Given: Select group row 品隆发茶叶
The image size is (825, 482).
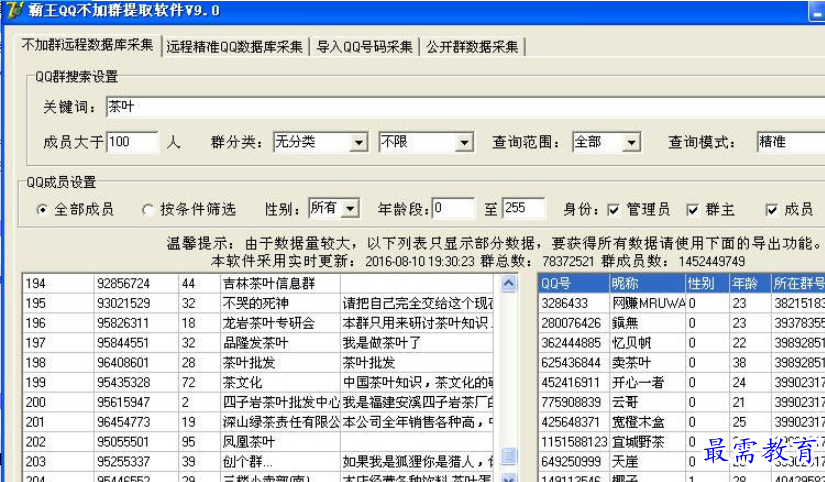Looking at the screenshot, I should pyautogui.click(x=258, y=343).
